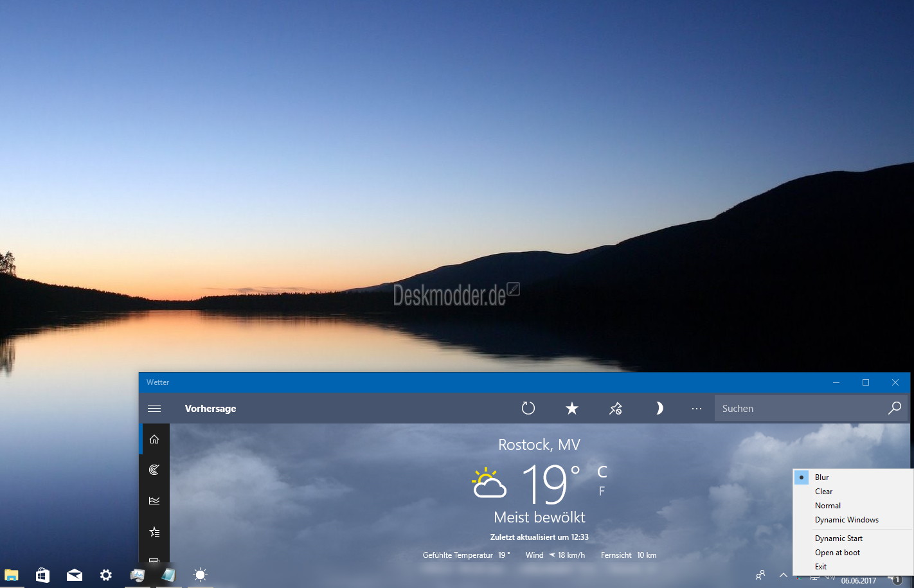Click the Rostock, MV location heading
Viewport: 914px width, 588px height.
click(539, 444)
